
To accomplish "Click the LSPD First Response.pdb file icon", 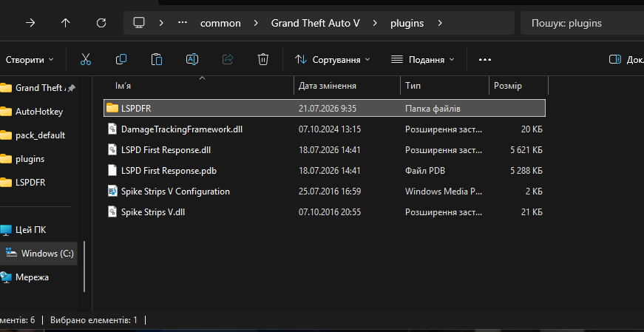I will coord(112,171).
